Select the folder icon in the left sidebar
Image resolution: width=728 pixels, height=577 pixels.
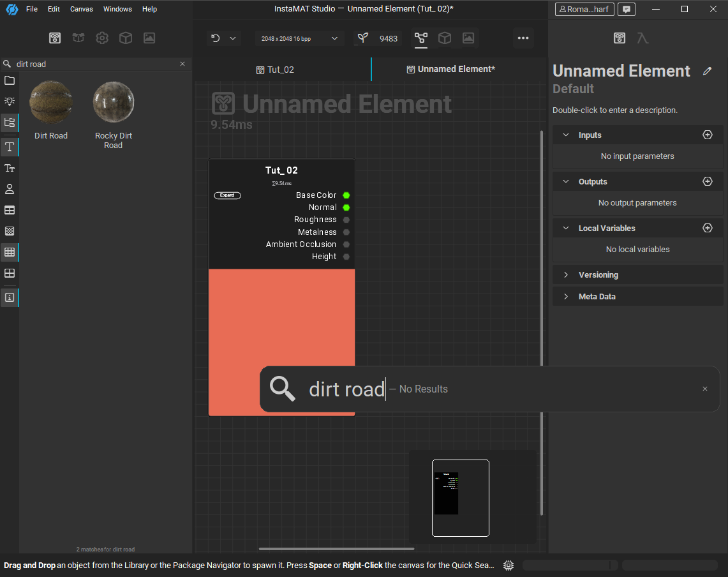pos(10,80)
